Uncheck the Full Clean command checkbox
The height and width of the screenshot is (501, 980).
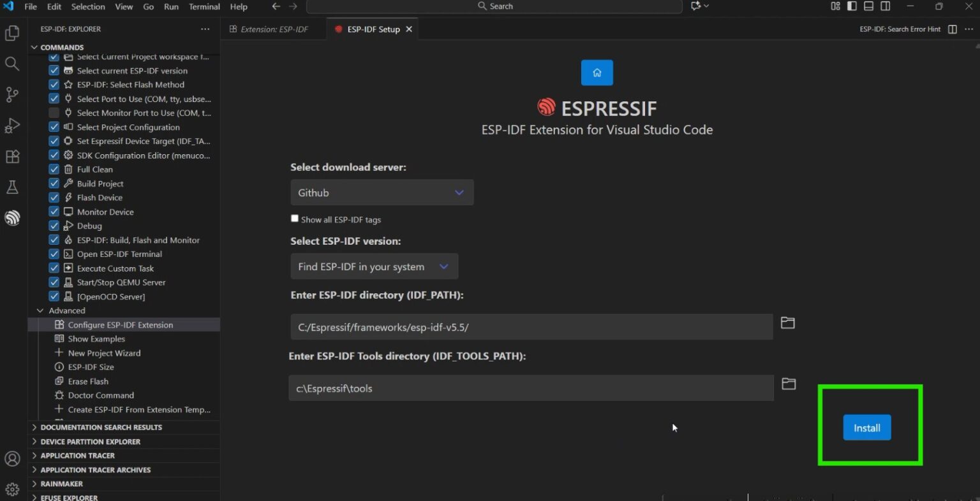click(54, 170)
